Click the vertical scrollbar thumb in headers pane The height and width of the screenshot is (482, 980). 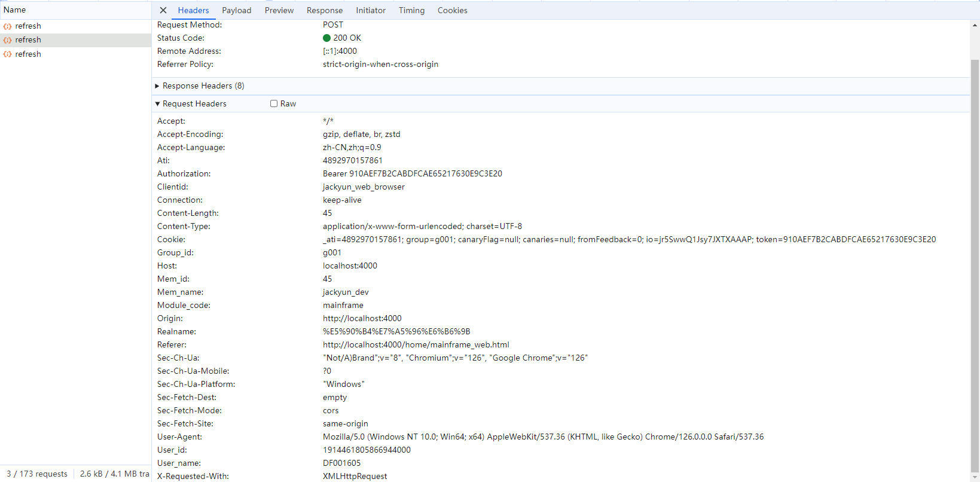pyautogui.click(x=975, y=266)
